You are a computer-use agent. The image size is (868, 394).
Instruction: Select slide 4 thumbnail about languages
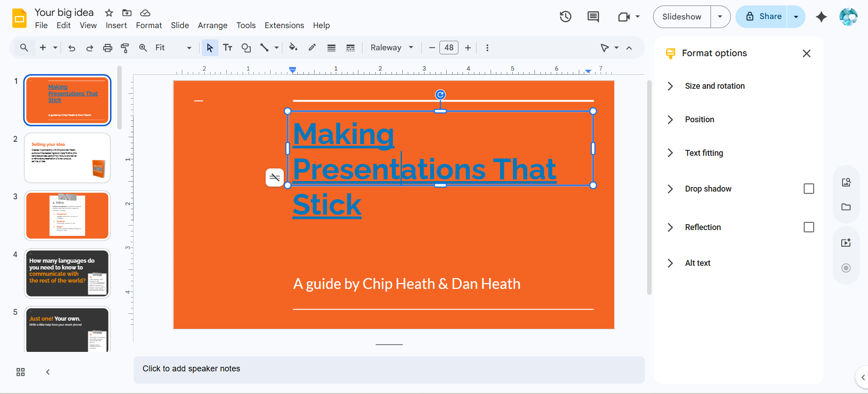[x=67, y=273]
